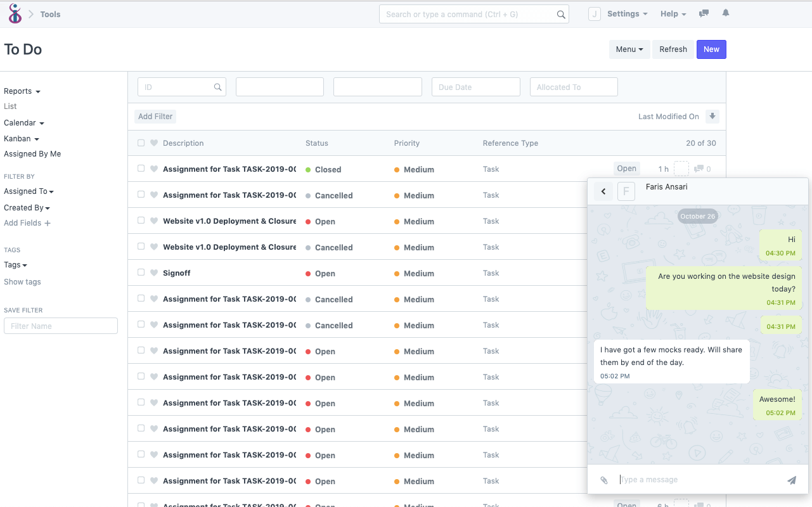812x507 pixels.
Task: Like the Signoff task via its heart icon
Action: point(153,273)
